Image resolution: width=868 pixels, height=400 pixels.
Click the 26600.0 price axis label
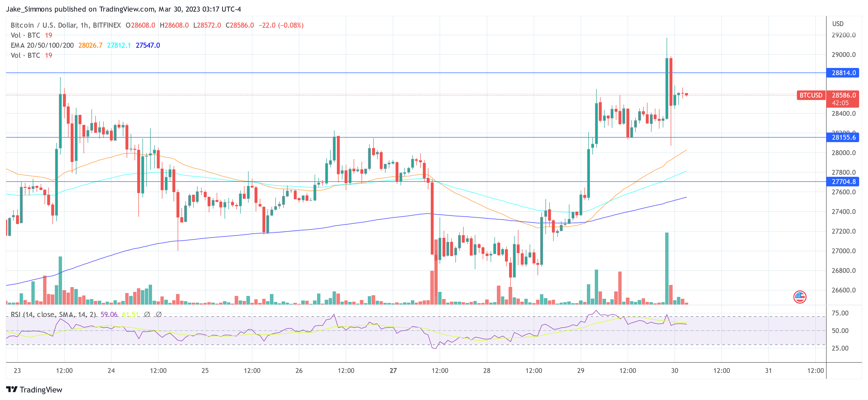point(843,290)
